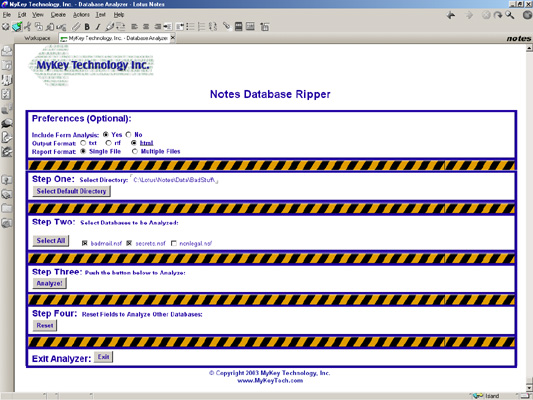Click the Go Forward navigation arrow
Screen dimensions: 533x400
tap(469, 15)
